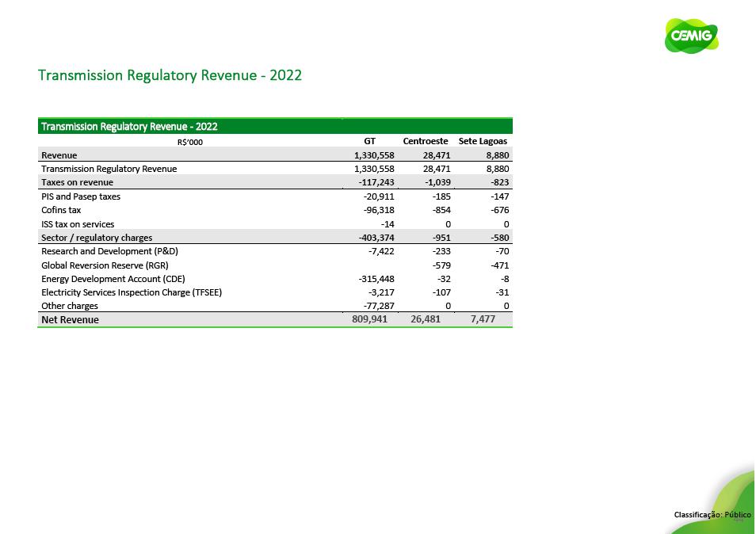Click the 'ISS tax on services' label
756x534 pixels.
(x=78, y=224)
